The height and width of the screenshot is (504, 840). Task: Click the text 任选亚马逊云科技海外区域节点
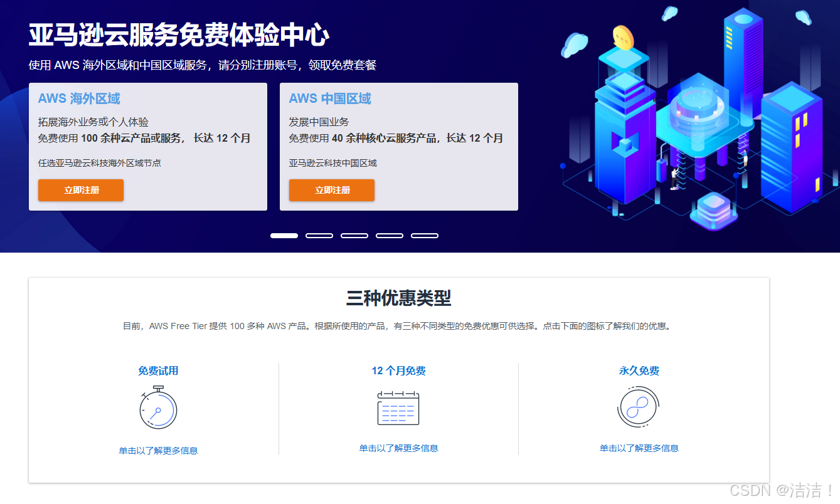pos(100,163)
